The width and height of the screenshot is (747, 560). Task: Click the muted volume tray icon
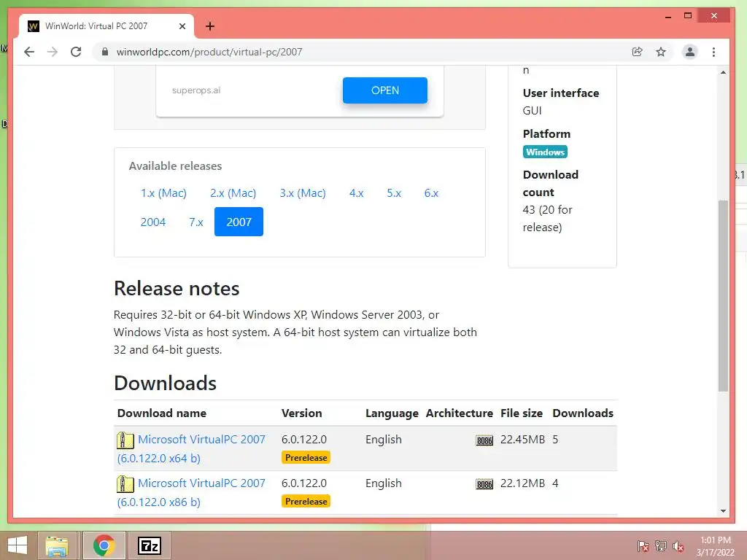pyautogui.click(x=678, y=546)
